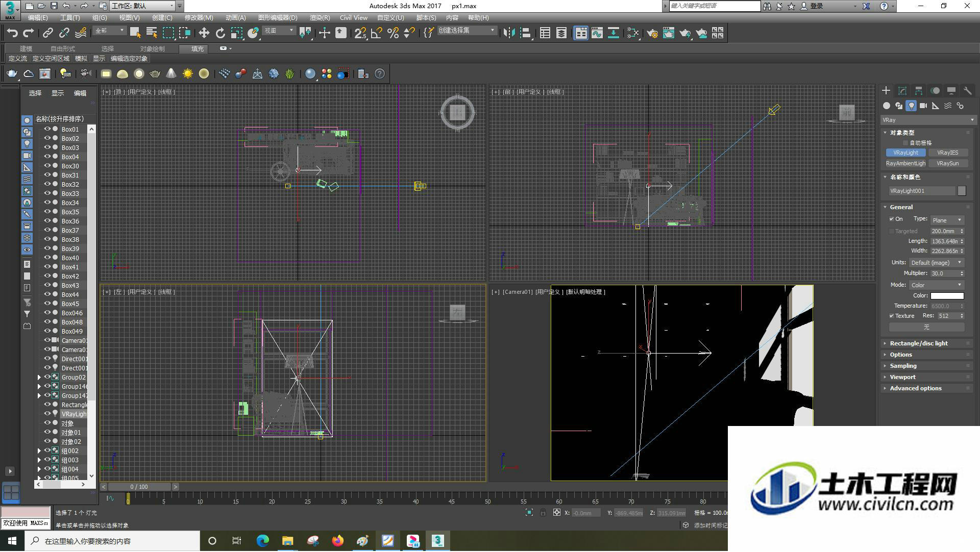Activate the Select and Scale tool

236,33
